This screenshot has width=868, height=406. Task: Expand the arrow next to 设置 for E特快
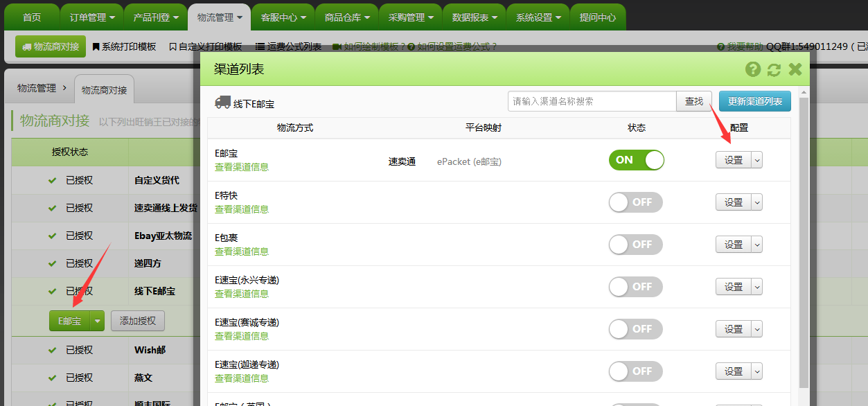click(x=757, y=202)
